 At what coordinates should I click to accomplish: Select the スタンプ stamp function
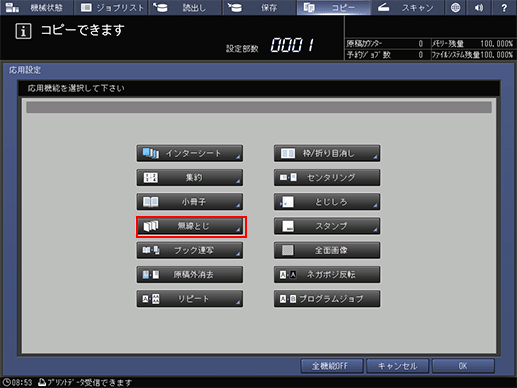(x=327, y=226)
